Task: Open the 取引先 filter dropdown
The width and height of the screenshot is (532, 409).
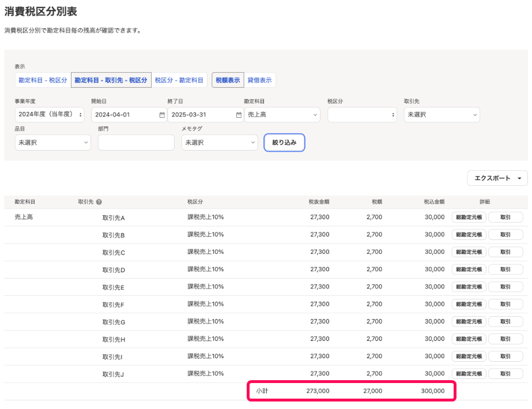Action: click(442, 115)
